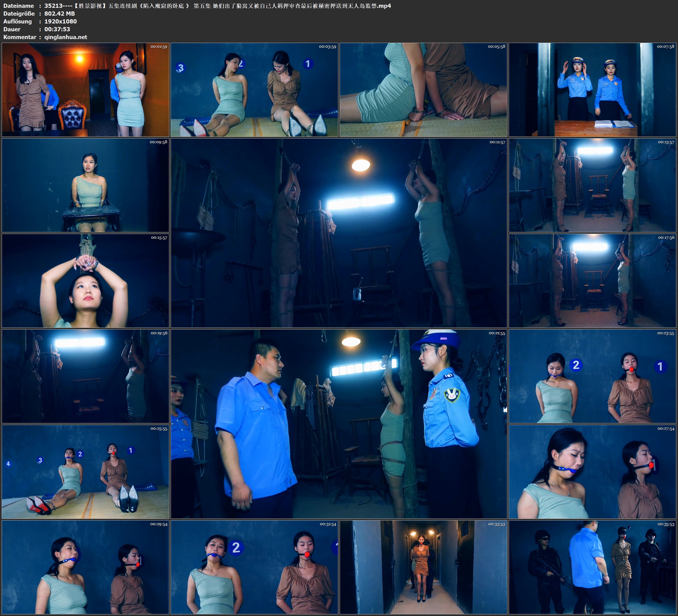The height and width of the screenshot is (616, 678).
Task: Click the thumbnail timestamped 00:01:59
Action: (x=85, y=89)
